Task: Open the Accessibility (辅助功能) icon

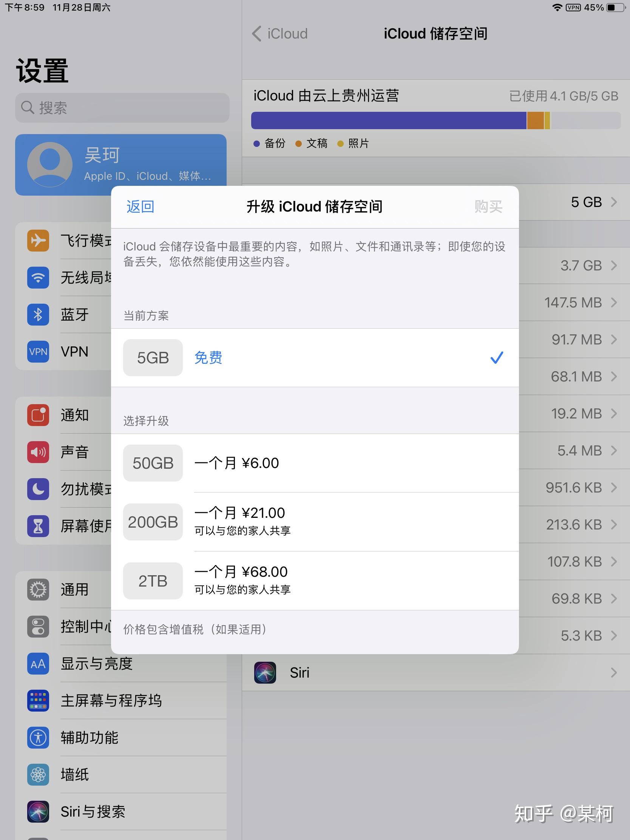Action: [x=38, y=738]
